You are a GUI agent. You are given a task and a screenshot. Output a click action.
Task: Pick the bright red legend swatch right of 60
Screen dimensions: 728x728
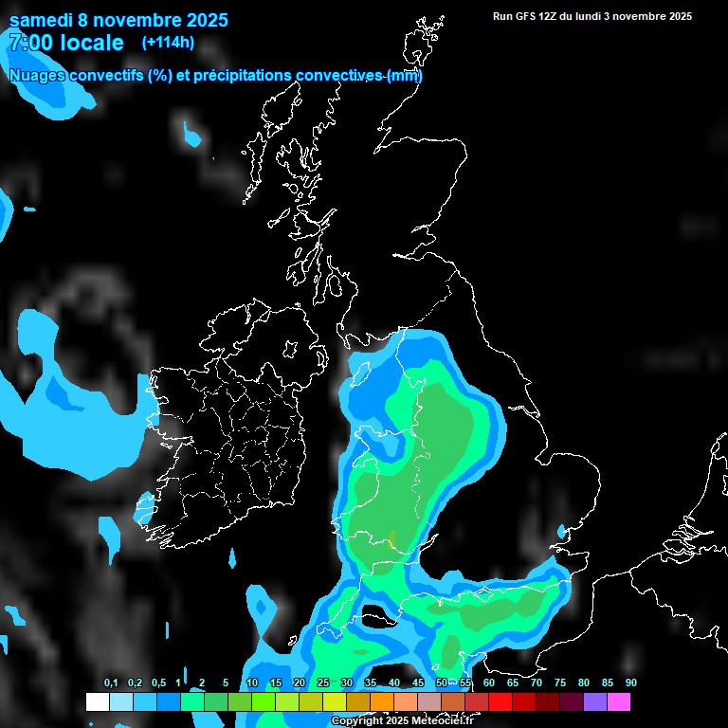coord(500,701)
